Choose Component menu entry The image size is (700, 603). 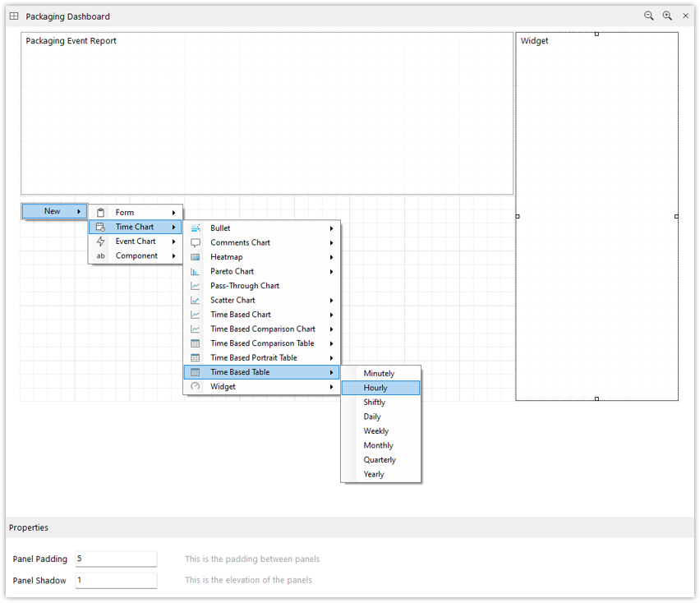point(136,255)
